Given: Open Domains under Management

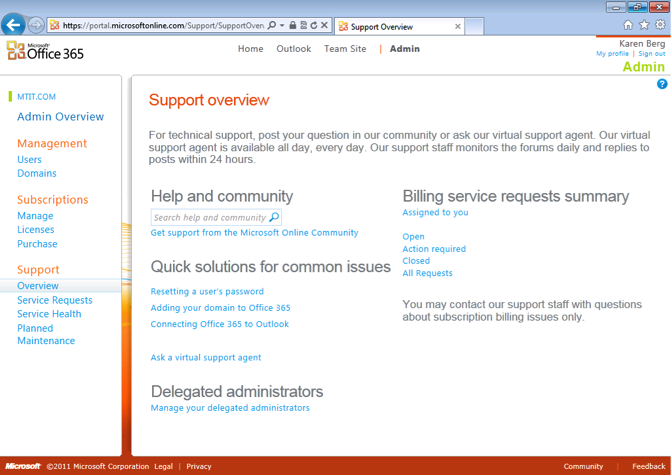Looking at the screenshot, I should [x=37, y=173].
